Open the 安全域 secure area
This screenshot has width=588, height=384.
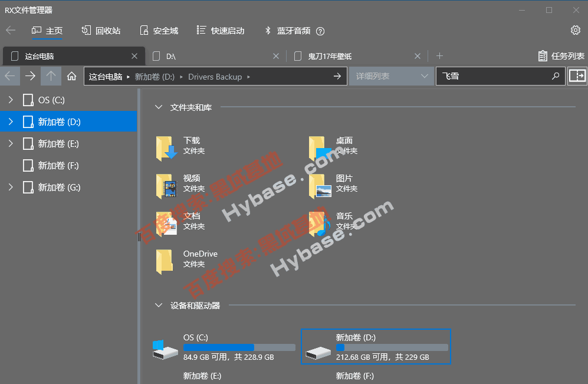pos(159,31)
